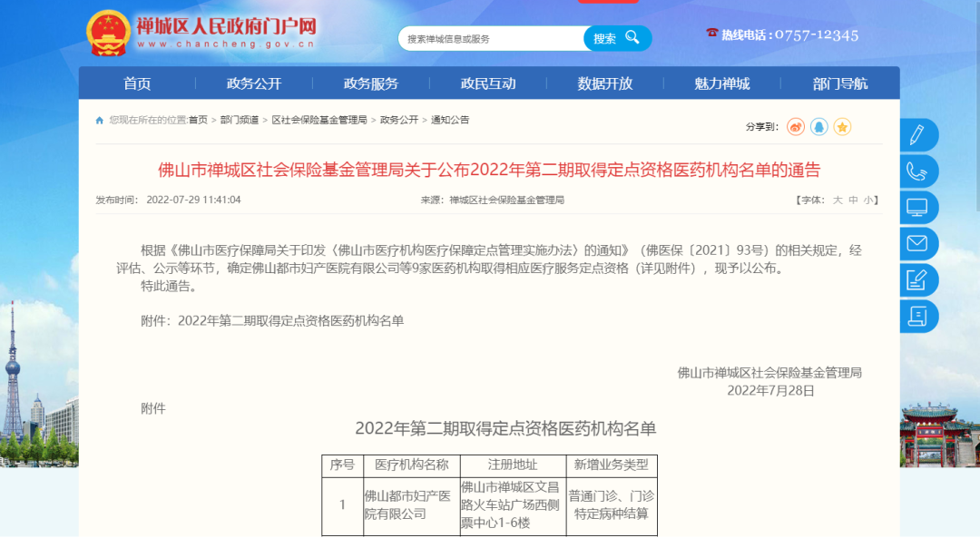Open the phone hotline sidebar icon

pos(917,171)
